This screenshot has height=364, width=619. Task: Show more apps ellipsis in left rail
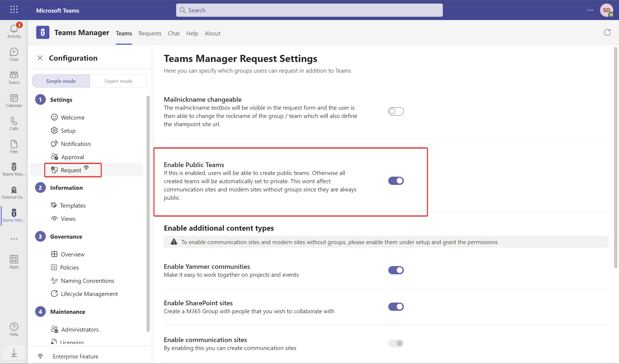[x=14, y=239]
